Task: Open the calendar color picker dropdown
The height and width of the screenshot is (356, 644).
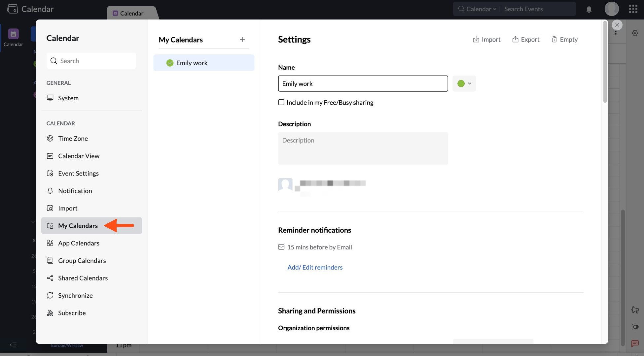Action: 464,84
